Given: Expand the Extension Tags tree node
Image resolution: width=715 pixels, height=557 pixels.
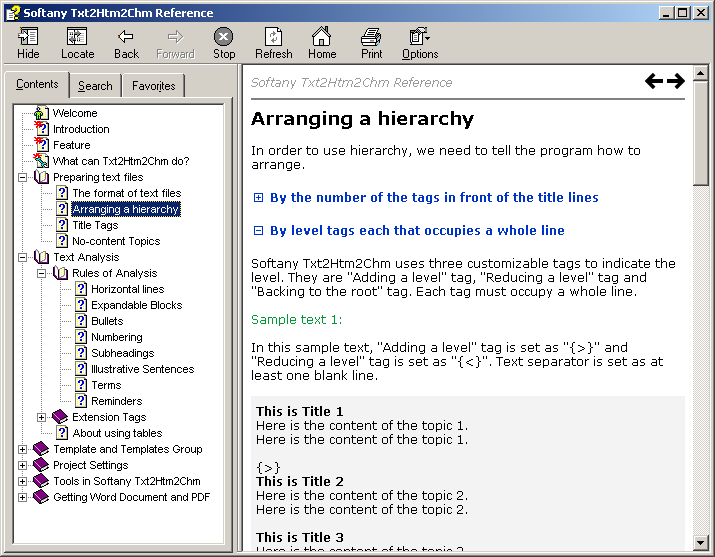Looking at the screenshot, I should click(x=41, y=417).
